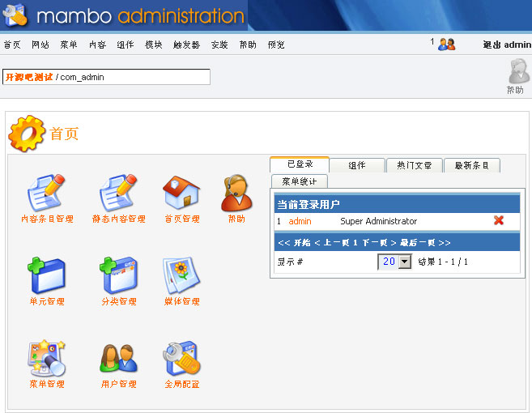532x413 pixels.
Task: Open the 首页管理 house icon
Action: click(x=181, y=193)
